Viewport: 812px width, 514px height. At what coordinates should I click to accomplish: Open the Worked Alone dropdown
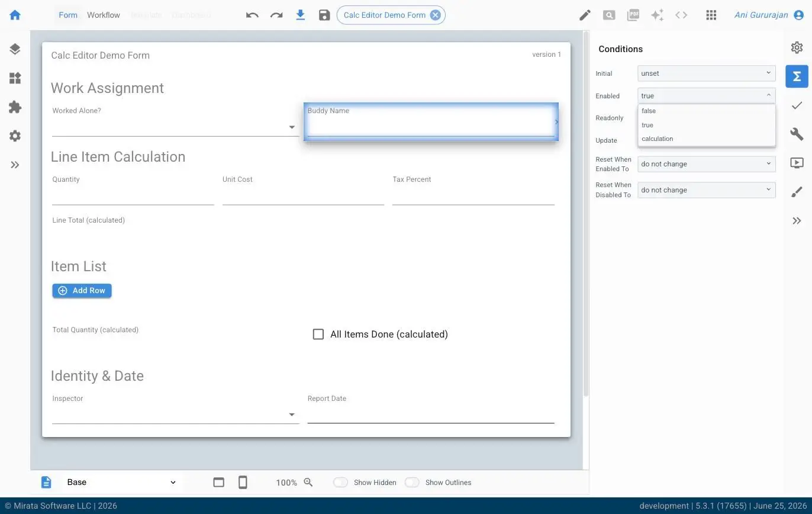click(x=175, y=127)
